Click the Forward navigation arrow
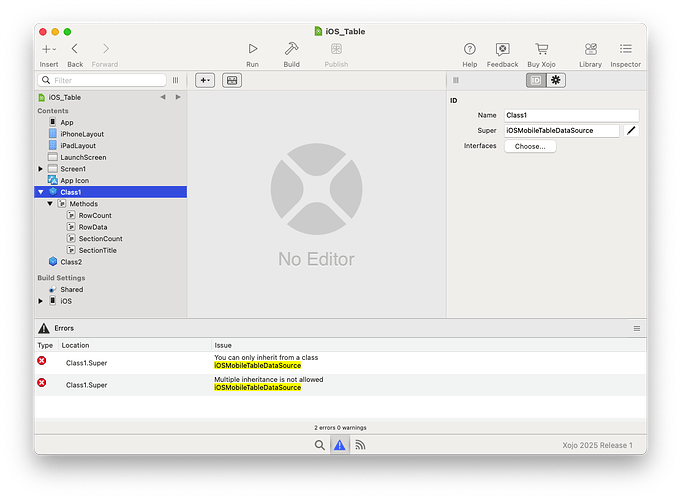This screenshot has width=680, height=500. (x=105, y=49)
